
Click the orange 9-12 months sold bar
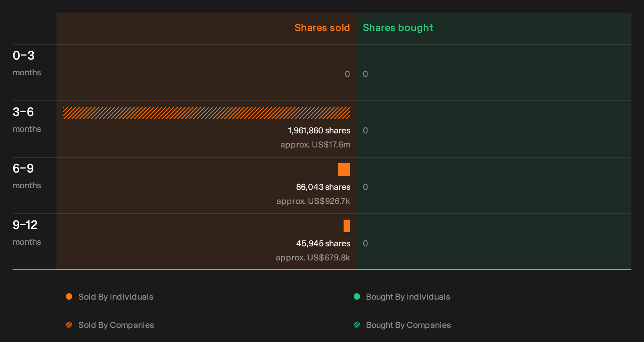click(347, 226)
